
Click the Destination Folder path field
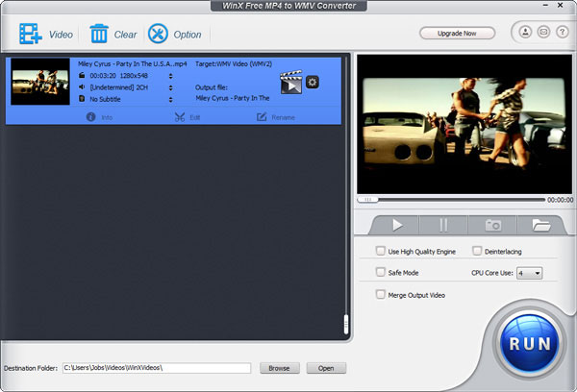[157, 368]
